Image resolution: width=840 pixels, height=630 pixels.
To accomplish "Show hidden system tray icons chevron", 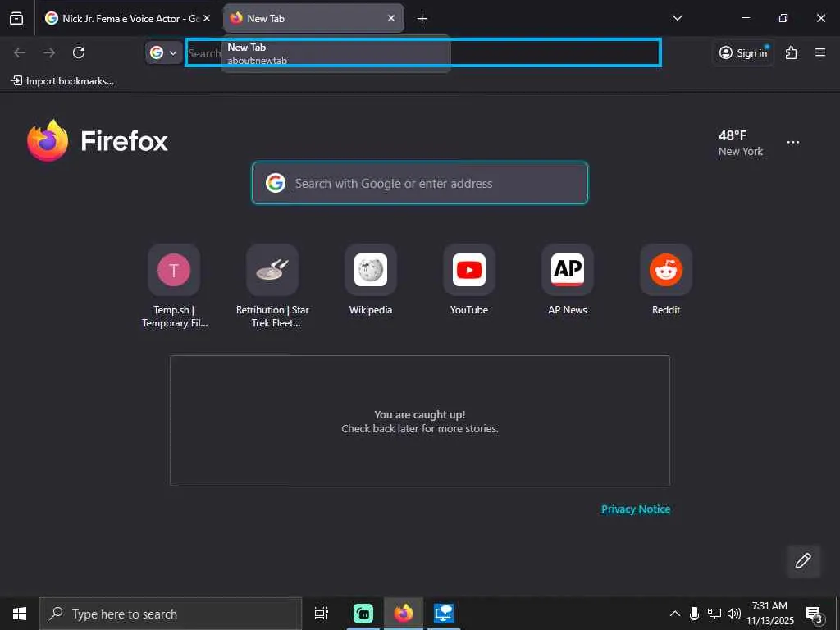I will (675, 614).
